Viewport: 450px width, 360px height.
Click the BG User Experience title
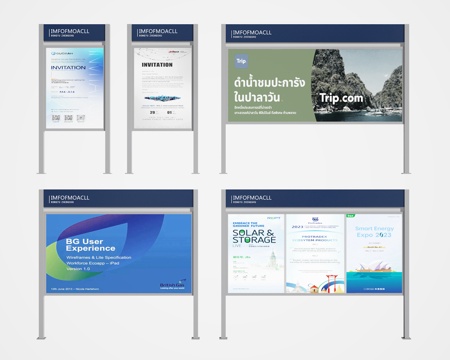[90, 245]
